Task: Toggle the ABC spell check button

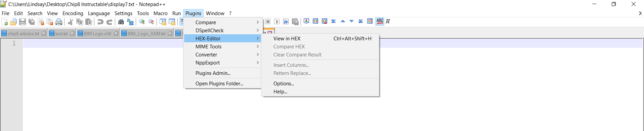Action: coord(380,21)
